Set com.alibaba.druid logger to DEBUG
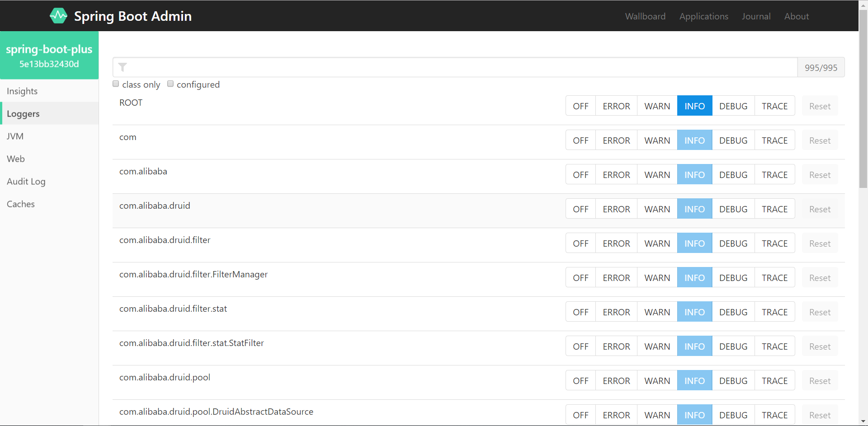Image resolution: width=868 pixels, height=426 pixels. pyautogui.click(x=733, y=209)
